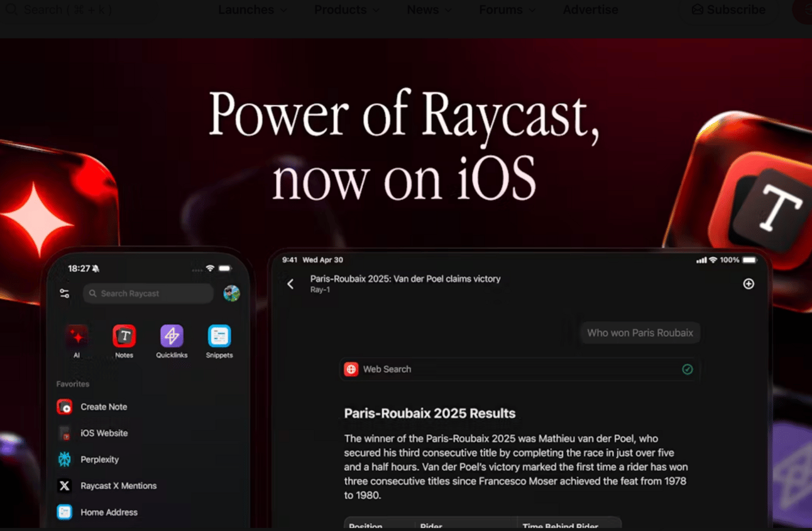Click the red Web Search globe icon
Image resolution: width=812 pixels, height=531 pixels.
351,370
